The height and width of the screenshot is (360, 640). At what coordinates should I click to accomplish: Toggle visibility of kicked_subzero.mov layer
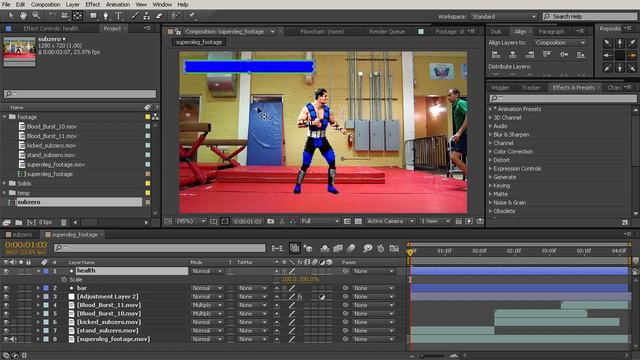tap(6, 322)
